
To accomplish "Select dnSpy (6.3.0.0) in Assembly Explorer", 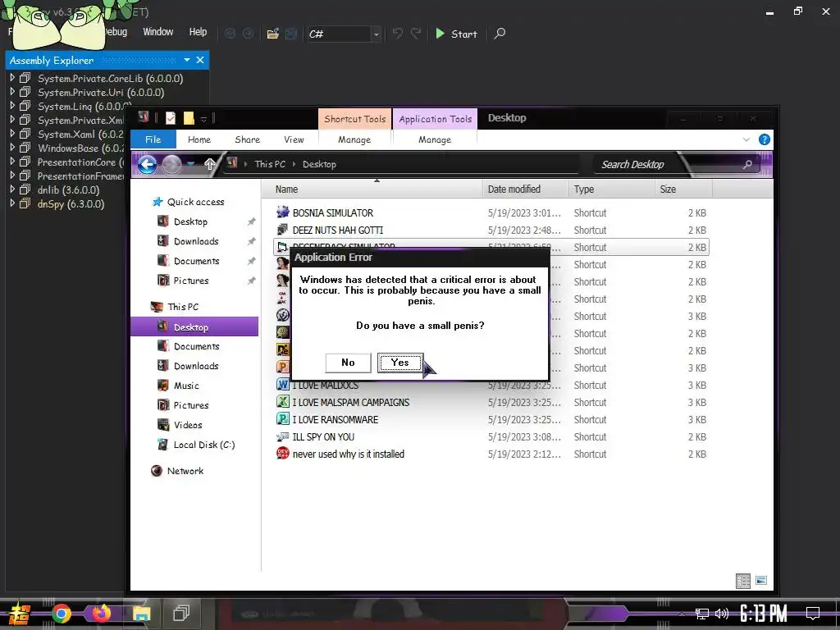I will coord(71,204).
